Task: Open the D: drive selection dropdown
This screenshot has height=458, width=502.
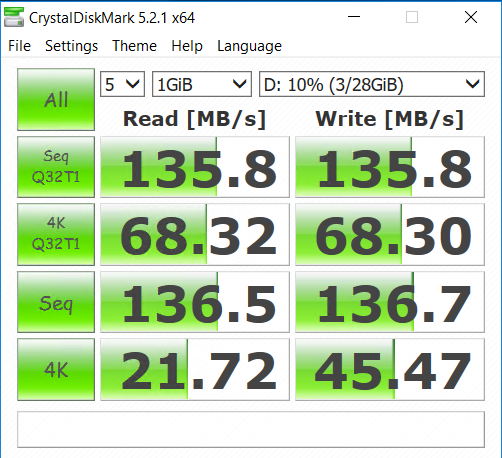Action: (x=372, y=84)
